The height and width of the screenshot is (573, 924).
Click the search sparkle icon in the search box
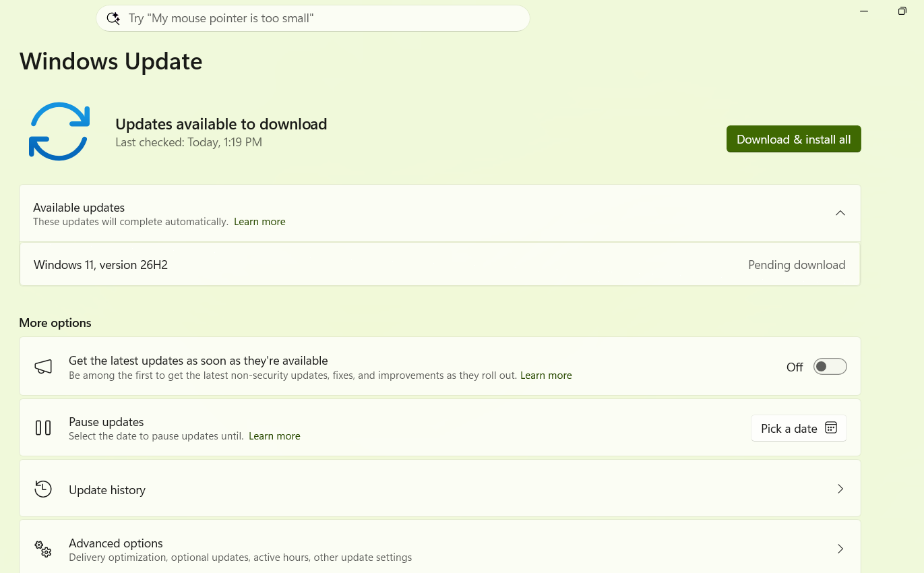pos(113,18)
